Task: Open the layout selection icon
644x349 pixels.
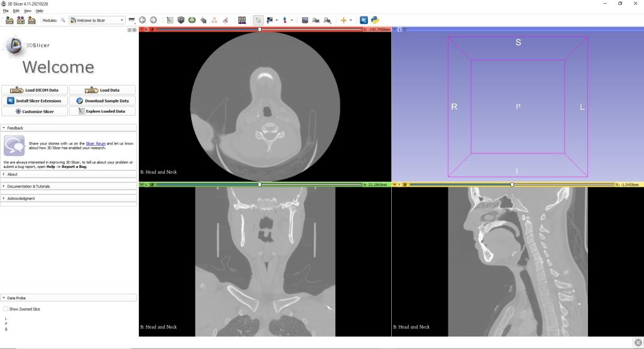Action: tap(242, 20)
